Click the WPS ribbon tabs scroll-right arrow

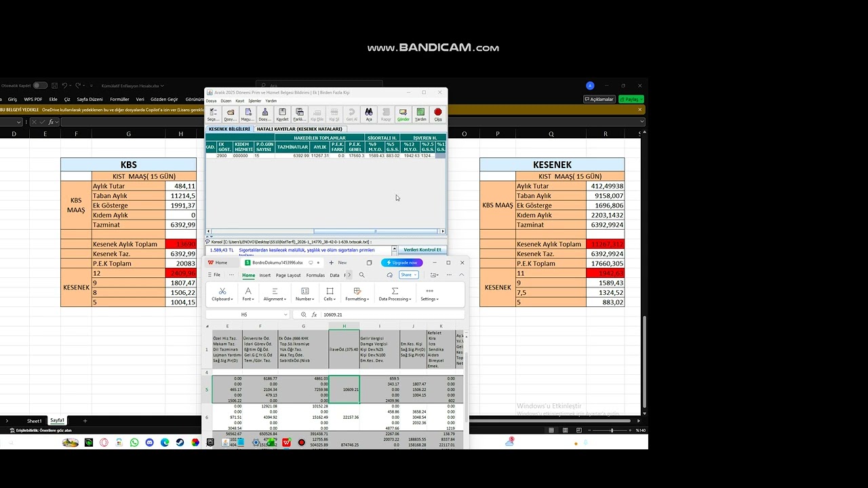[349, 275]
